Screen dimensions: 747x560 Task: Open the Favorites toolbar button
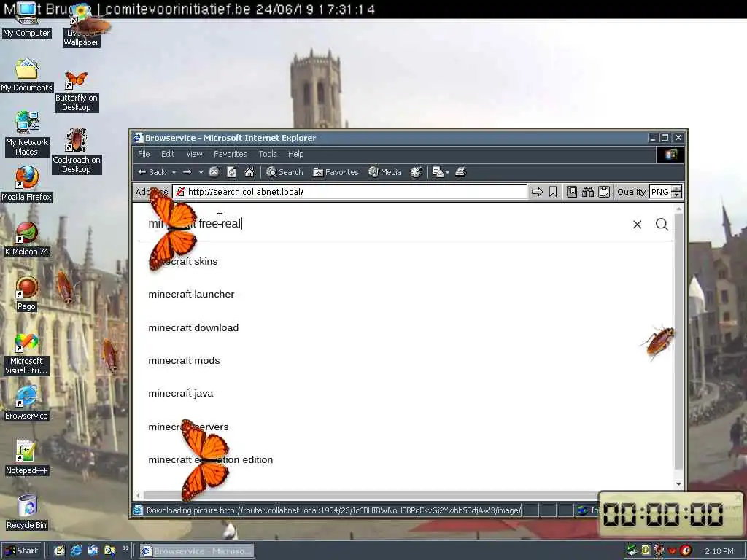coord(336,172)
